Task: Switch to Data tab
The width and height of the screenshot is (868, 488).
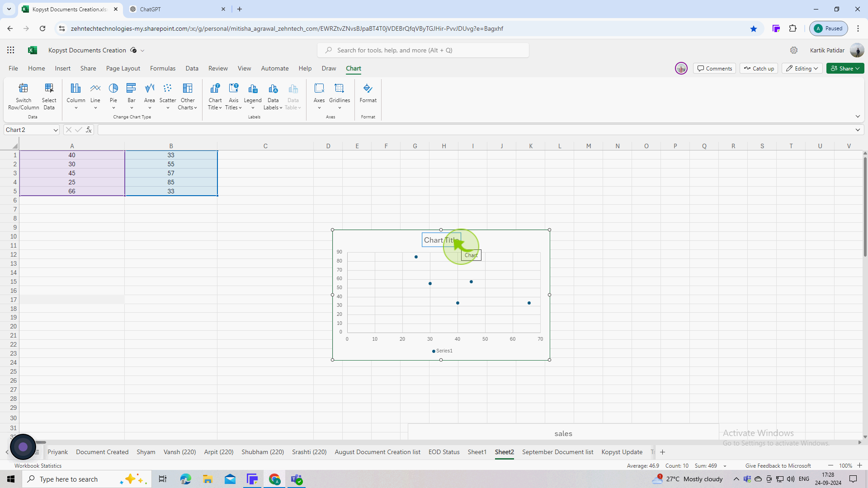Action: (192, 68)
